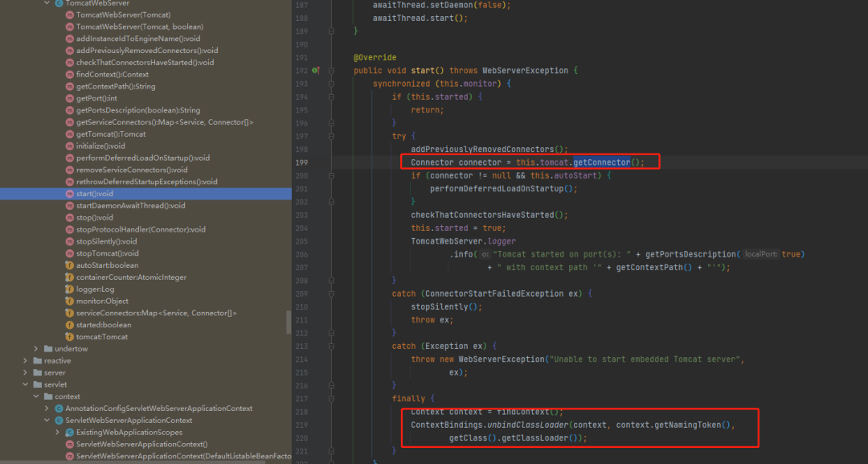Screen dimensions: 868x464
Task: Click the ServletWebServerApplicationContext class icon
Action: (58, 420)
